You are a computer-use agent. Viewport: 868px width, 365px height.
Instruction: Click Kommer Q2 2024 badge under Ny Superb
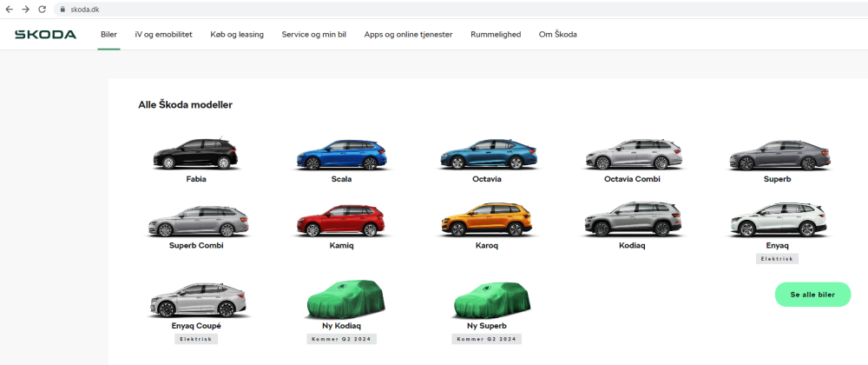(487, 339)
